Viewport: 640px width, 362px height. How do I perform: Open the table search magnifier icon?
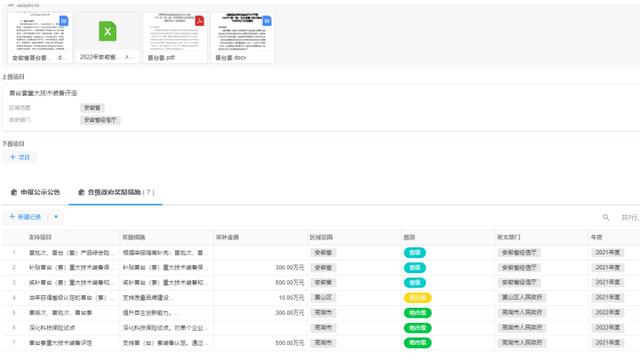click(x=606, y=218)
